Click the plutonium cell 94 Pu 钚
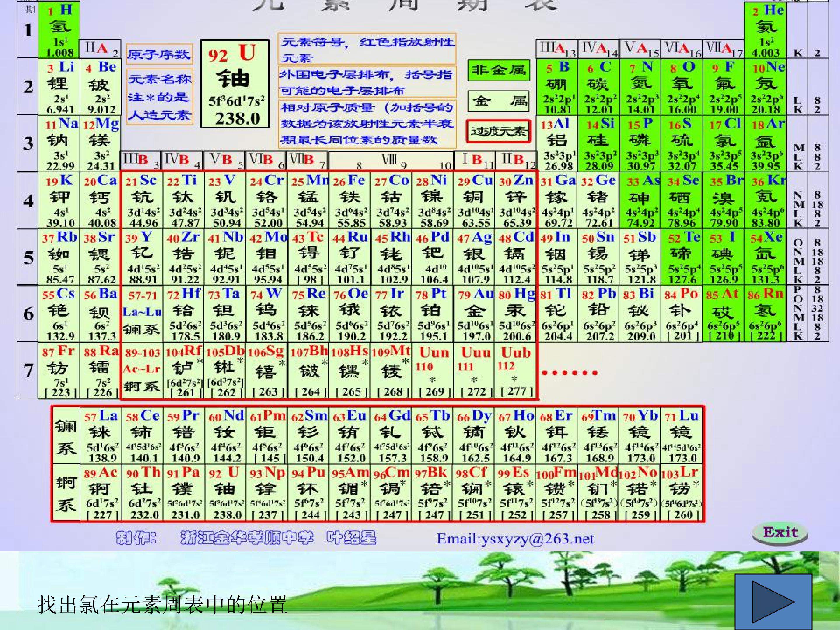The image size is (840, 630). pyautogui.click(x=308, y=492)
